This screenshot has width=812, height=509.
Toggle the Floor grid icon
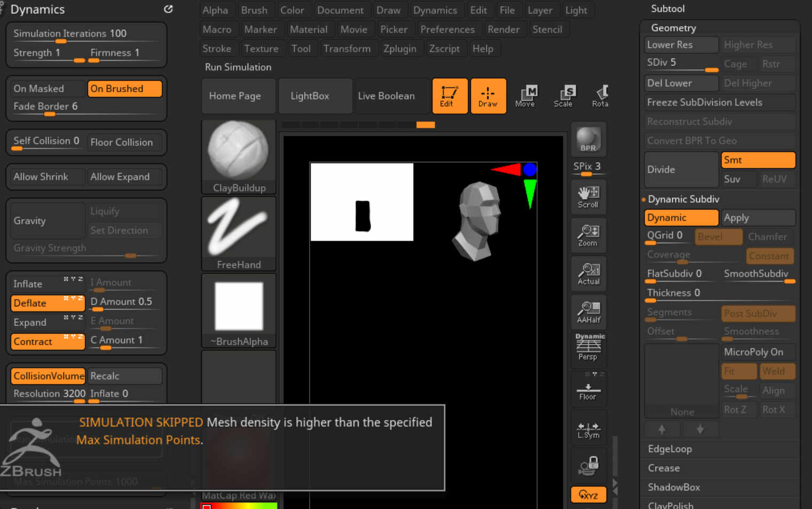588,388
